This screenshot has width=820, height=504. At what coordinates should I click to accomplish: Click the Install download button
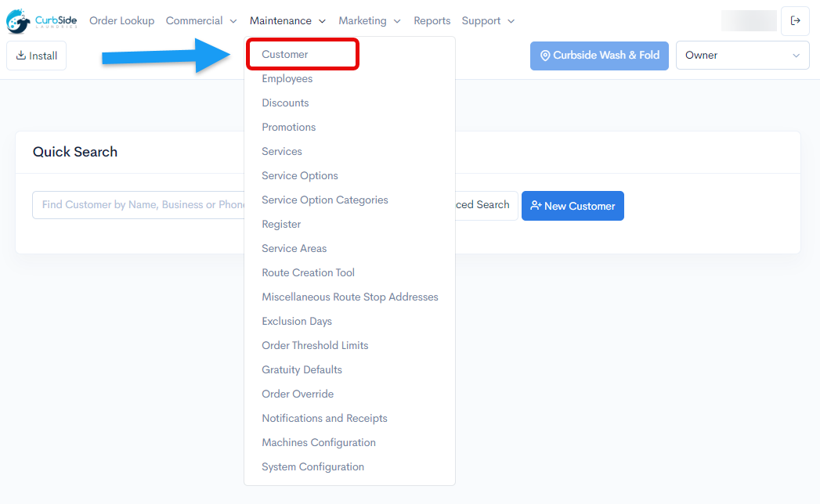(37, 56)
